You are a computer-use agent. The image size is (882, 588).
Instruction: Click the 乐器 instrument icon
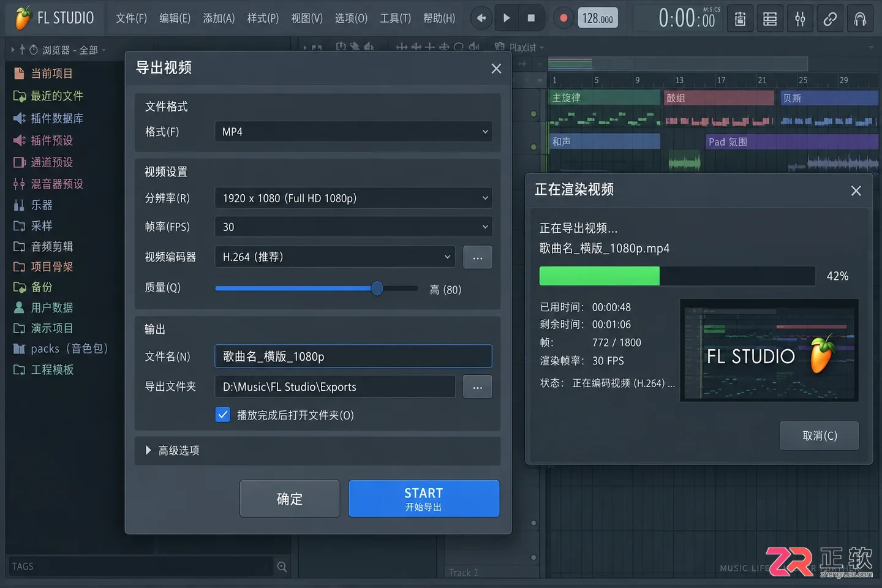pos(19,205)
